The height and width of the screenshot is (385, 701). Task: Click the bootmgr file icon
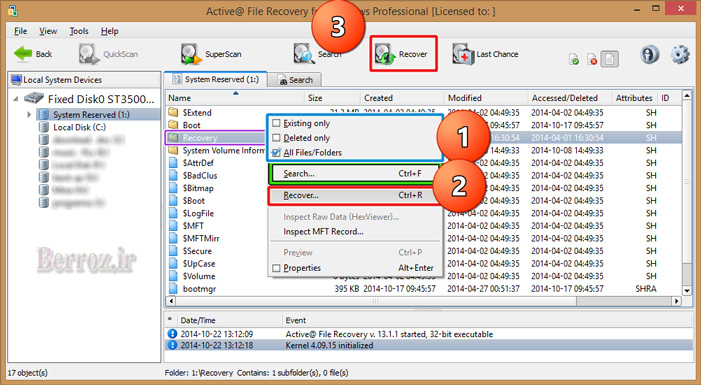point(173,288)
